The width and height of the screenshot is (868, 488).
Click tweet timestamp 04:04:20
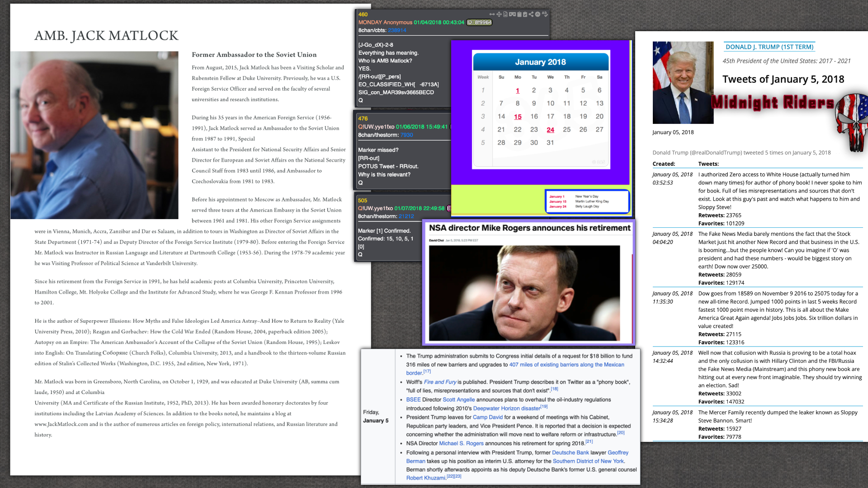[663, 242]
